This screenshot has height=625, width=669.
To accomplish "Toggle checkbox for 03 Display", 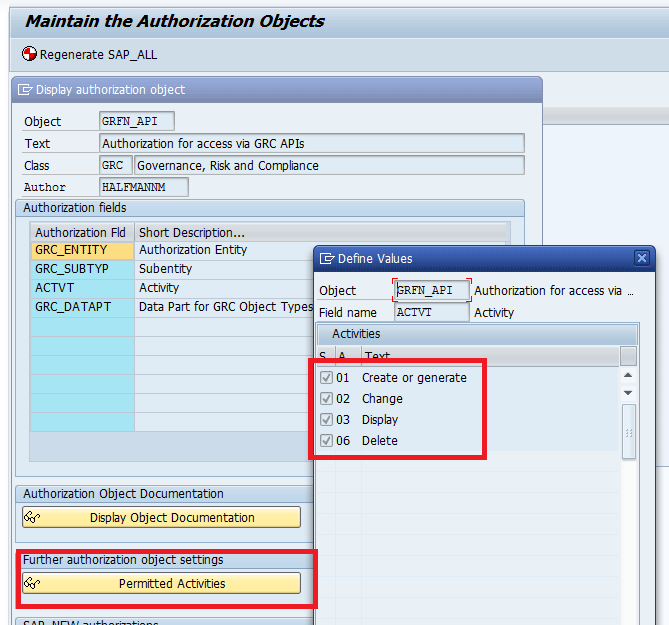I will pos(326,419).
